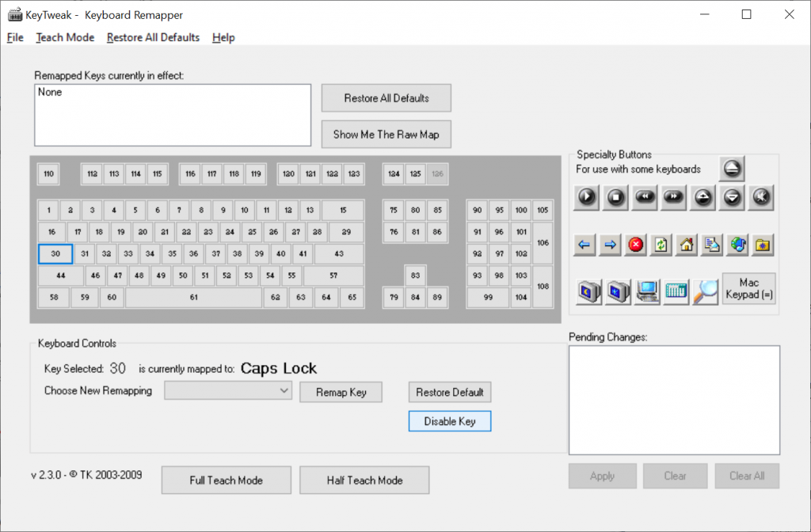Screen dimensions: 811x532
Task: Select the Home specialty button
Action: click(x=686, y=245)
